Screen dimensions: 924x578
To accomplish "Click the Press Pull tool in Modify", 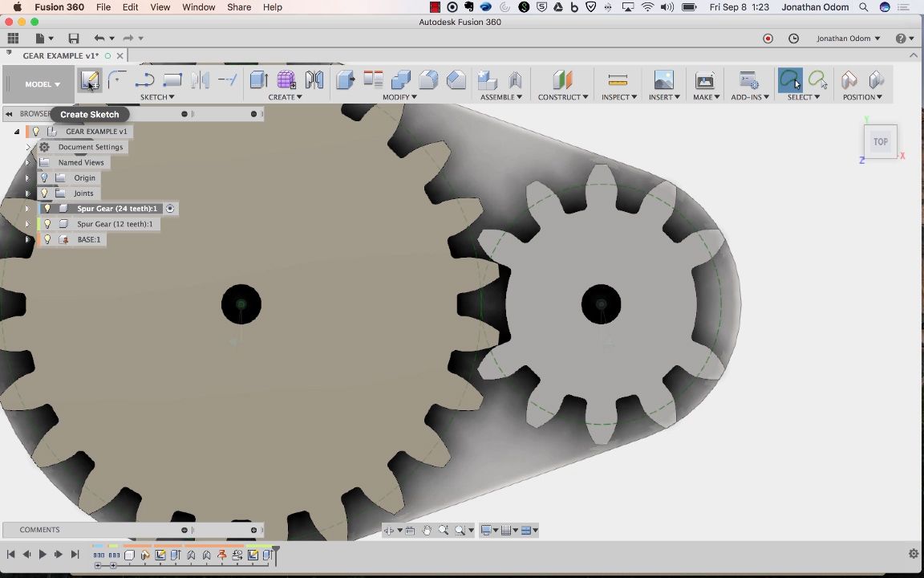I will pyautogui.click(x=346, y=80).
